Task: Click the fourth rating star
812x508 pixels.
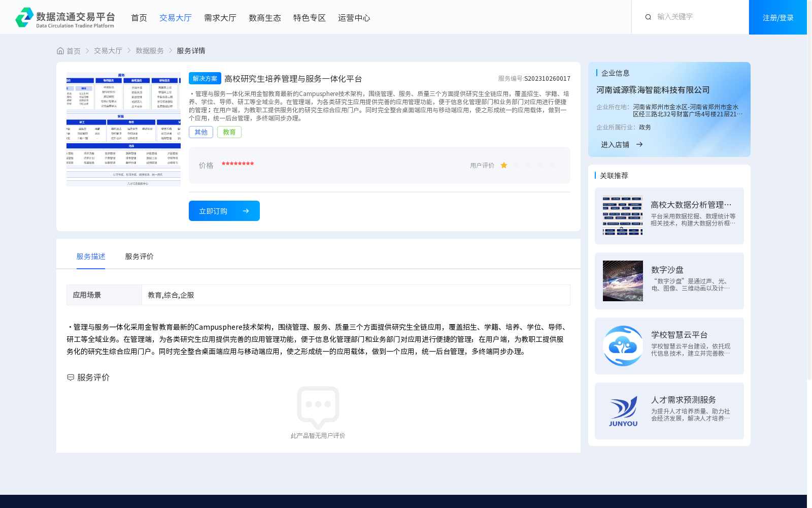Action: 540,165
